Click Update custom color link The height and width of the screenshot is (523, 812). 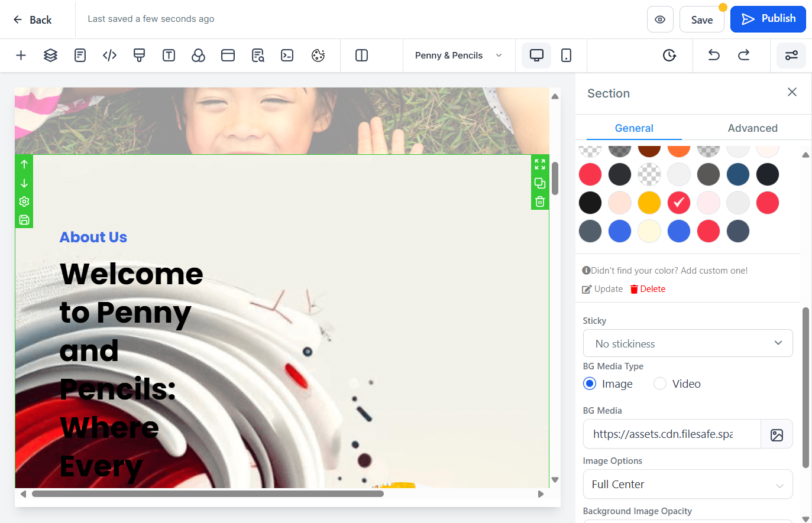[x=603, y=289]
